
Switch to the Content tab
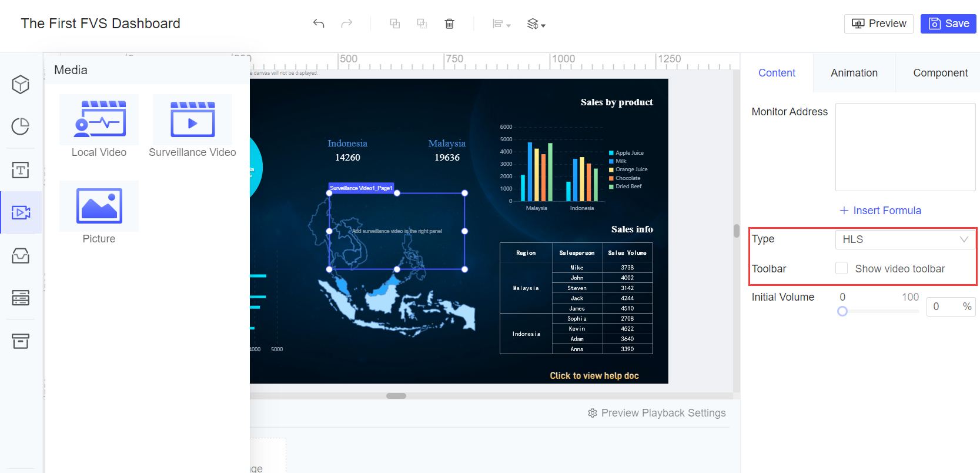[x=777, y=73]
